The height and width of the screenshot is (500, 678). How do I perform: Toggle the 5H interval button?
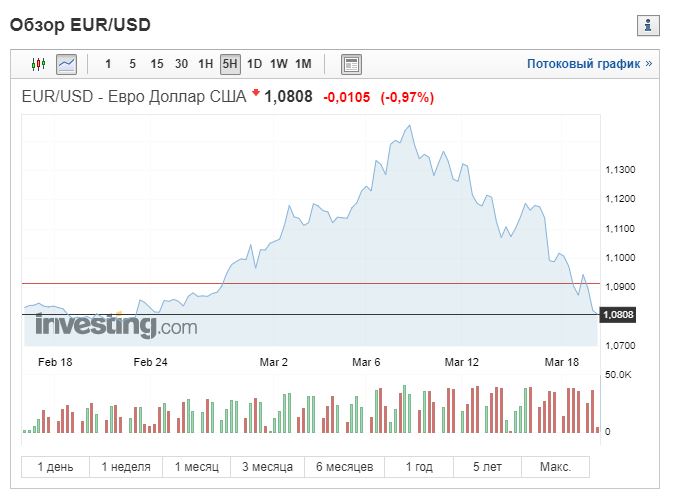[230, 64]
